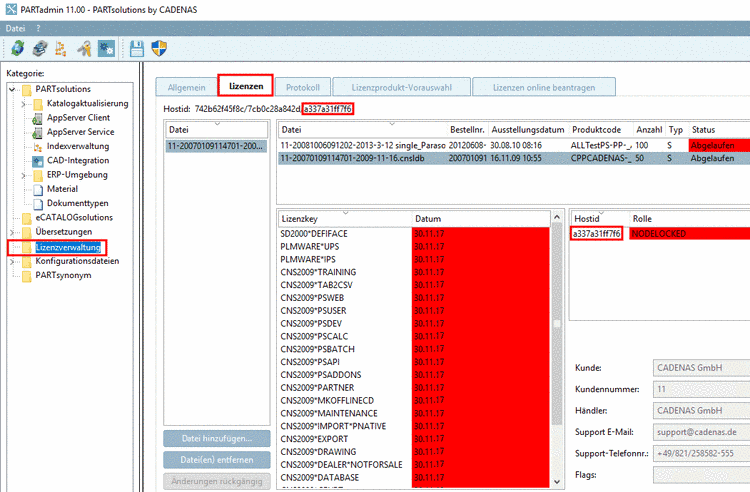Select ERP-Umgebung in the category tree
Screen dimensions: 750x492
click(77, 175)
